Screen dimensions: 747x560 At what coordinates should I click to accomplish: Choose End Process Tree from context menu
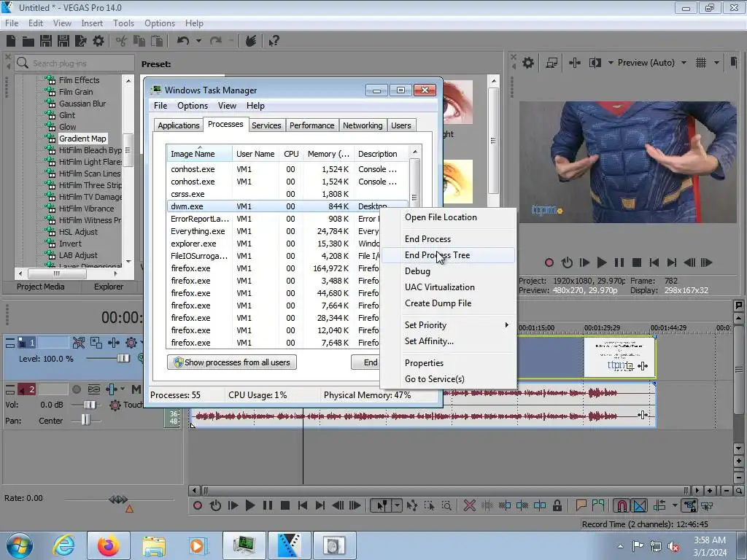[x=449, y=255]
